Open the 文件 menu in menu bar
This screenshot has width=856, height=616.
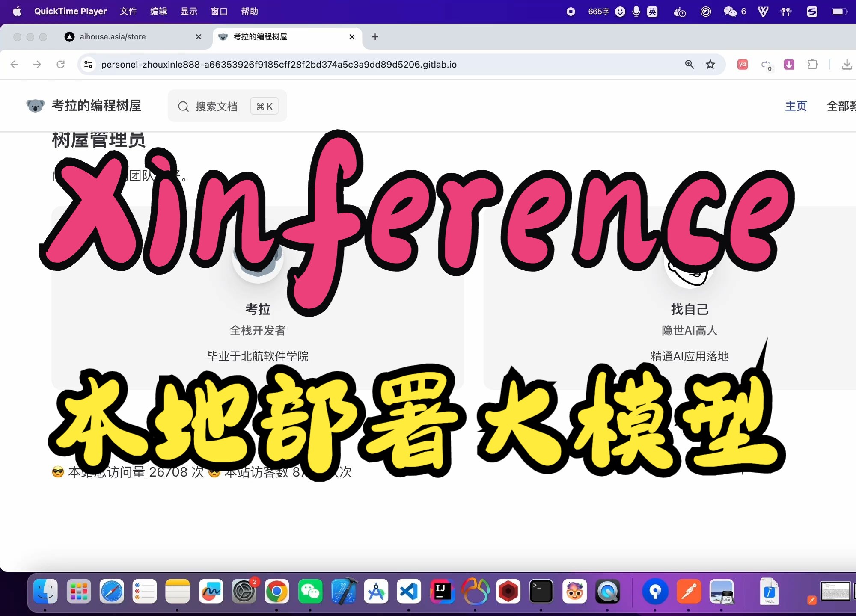(128, 12)
